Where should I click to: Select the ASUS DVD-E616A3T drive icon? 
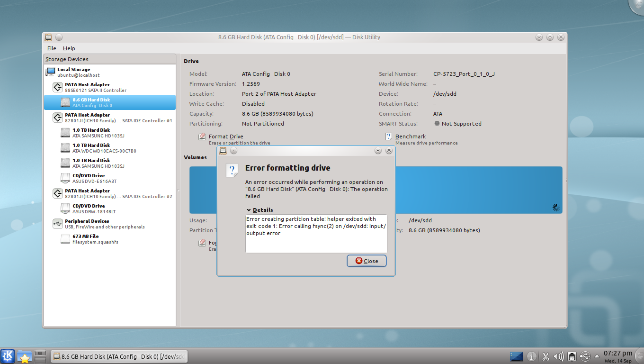click(x=66, y=178)
